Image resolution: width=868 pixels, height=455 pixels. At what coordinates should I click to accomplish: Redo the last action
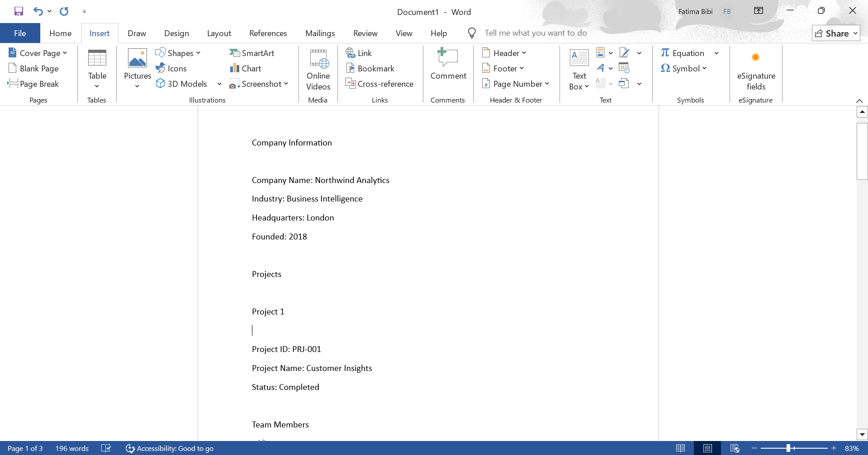tap(64, 11)
